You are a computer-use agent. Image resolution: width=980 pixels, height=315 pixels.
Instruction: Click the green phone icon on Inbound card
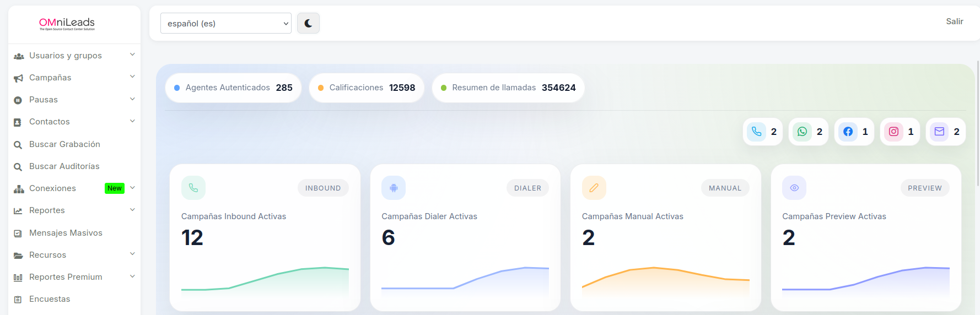pos(193,188)
